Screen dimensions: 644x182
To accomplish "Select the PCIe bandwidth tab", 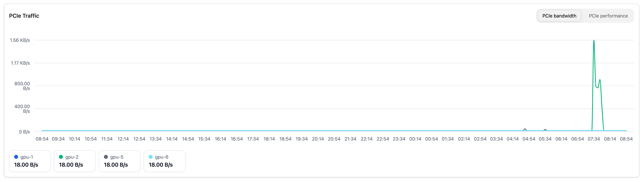I will point(559,16).
